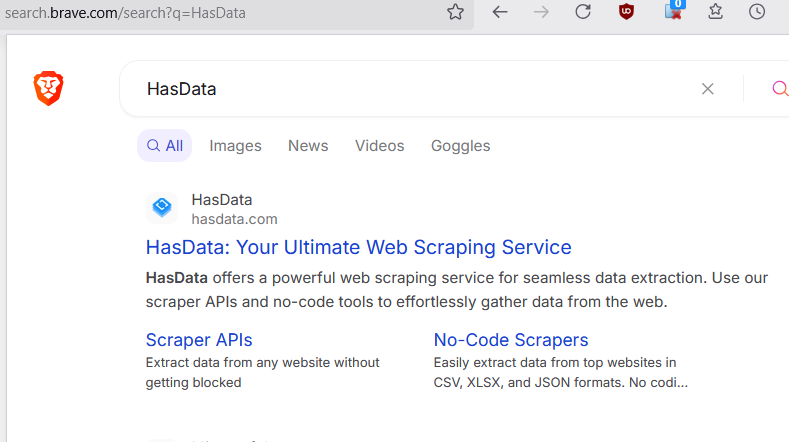Open "HasData: Your Ultimate Web Scraping Service" link
The image size is (789, 442).
(359, 247)
